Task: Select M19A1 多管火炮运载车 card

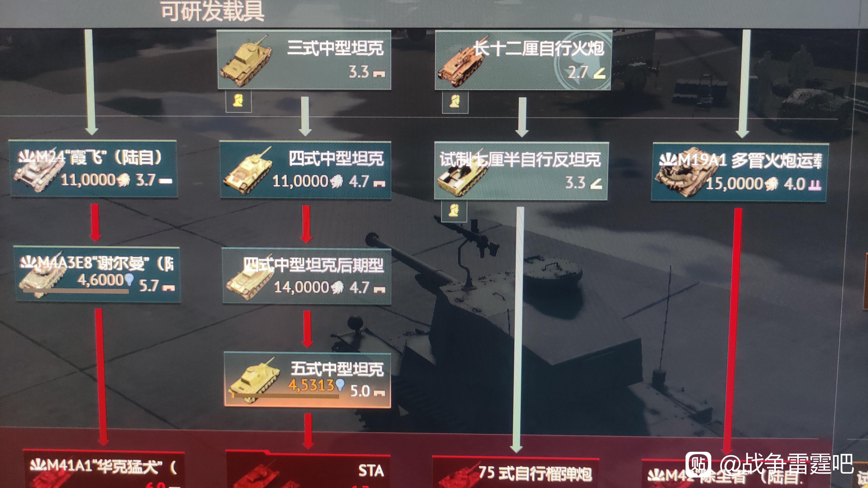Action: (x=740, y=172)
